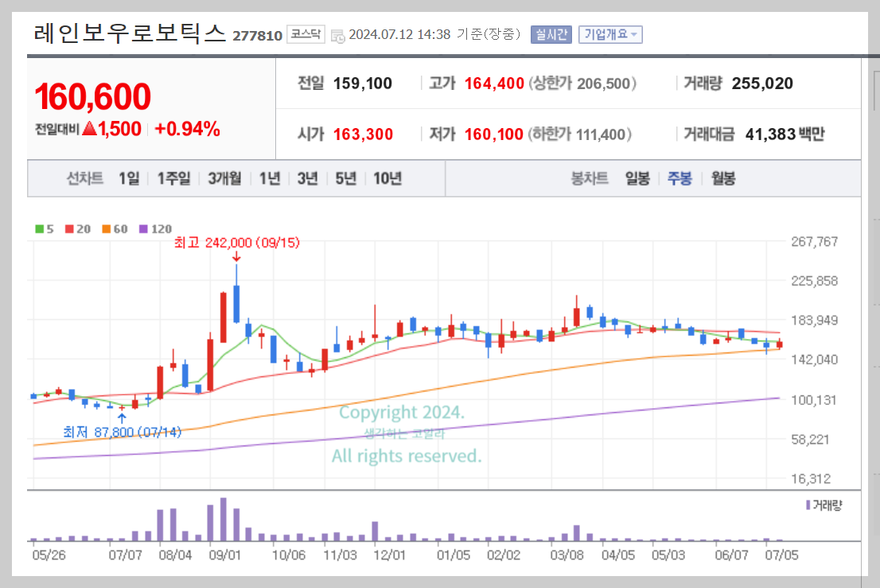The image size is (880, 588).
Task: Switch to 월봉 candlestick chart
Action: point(722,178)
